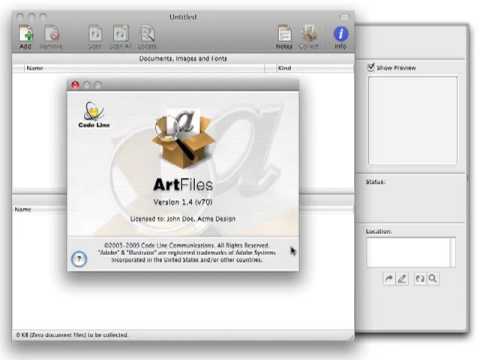Click the status bar "0 KB" collected message
The image size is (480, 360).
coord(72,335)
